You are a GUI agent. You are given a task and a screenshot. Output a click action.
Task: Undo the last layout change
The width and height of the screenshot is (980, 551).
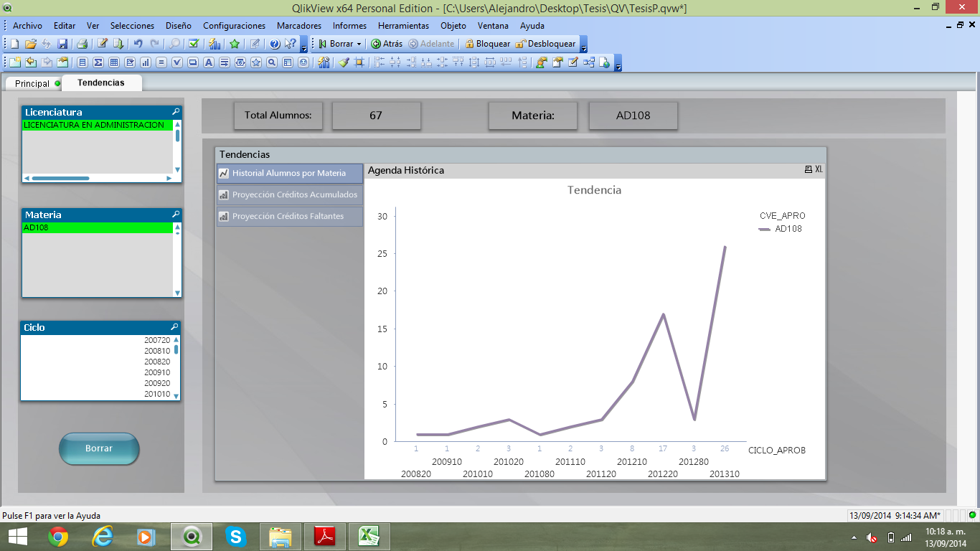pyautogui.click(x=138, y=44)
